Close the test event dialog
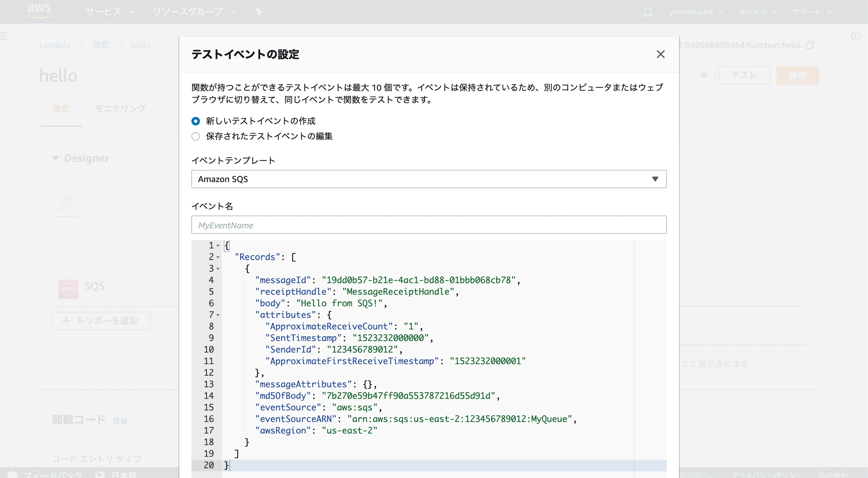868x478 pixels. [x=660, y=54]
